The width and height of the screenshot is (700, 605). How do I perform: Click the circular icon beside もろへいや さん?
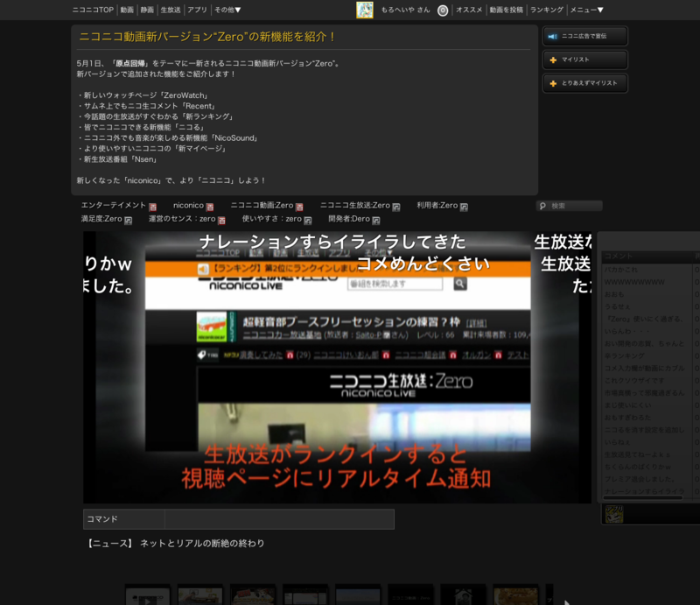pyautogui.click(x=443, y=9)
